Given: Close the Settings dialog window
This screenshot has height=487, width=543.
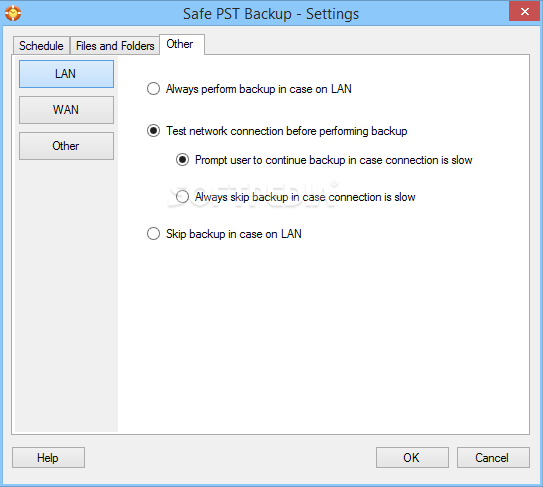Looking at the screenshot, I should (524, 11).
